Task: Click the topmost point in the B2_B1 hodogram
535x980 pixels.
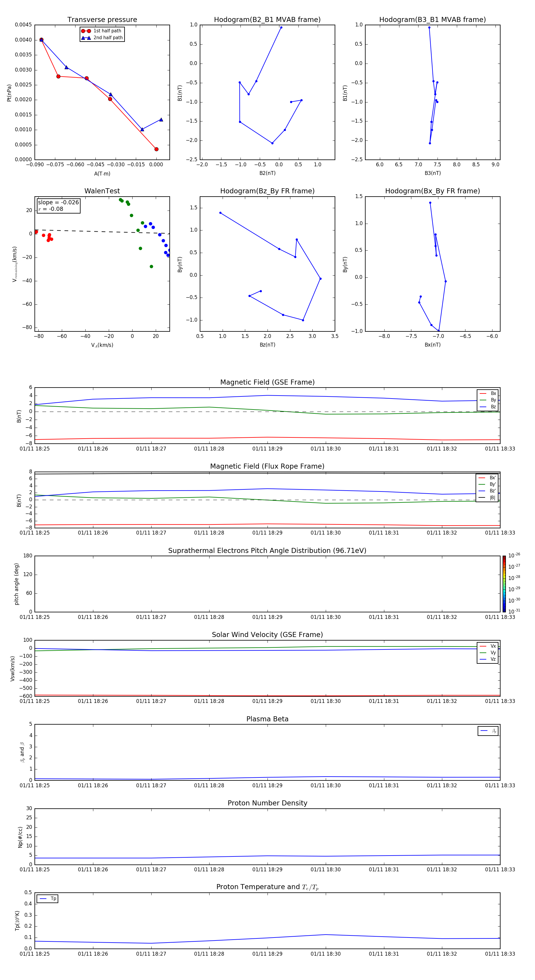Action: coord(281,27)
